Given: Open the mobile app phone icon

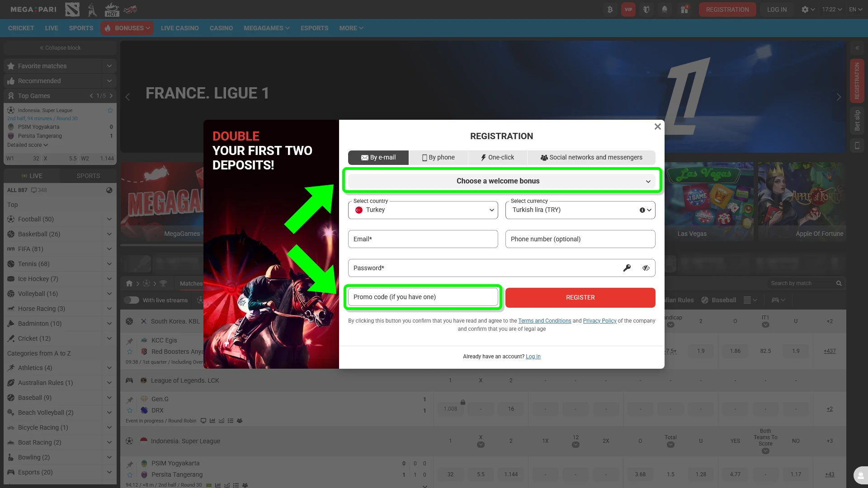Looking at the screenshot, I should click(x=857, y=145).
